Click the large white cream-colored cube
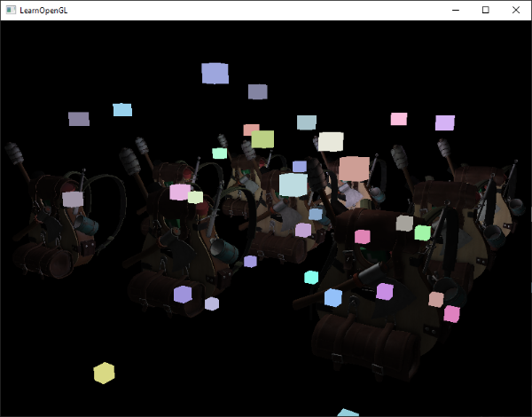The width and height of the screenshot is (532, 417). coord(331,141)
